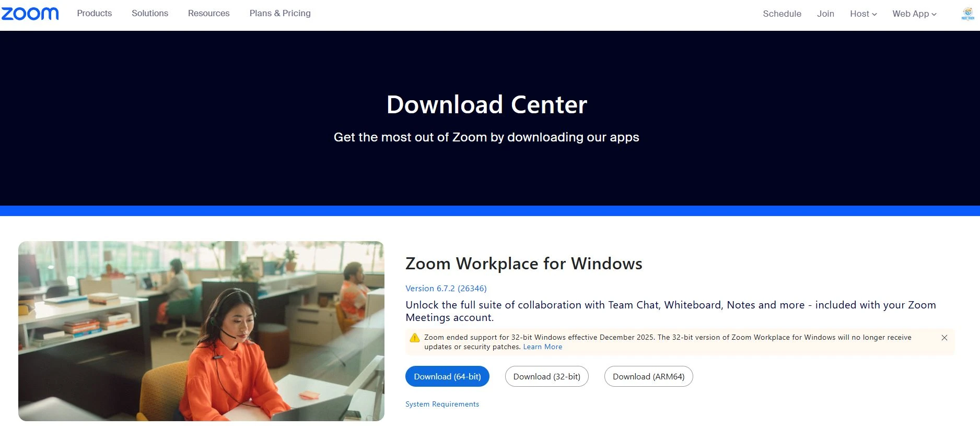Download the ARM64 Windows installer
980x429 pixels.
tap(648, 376)
